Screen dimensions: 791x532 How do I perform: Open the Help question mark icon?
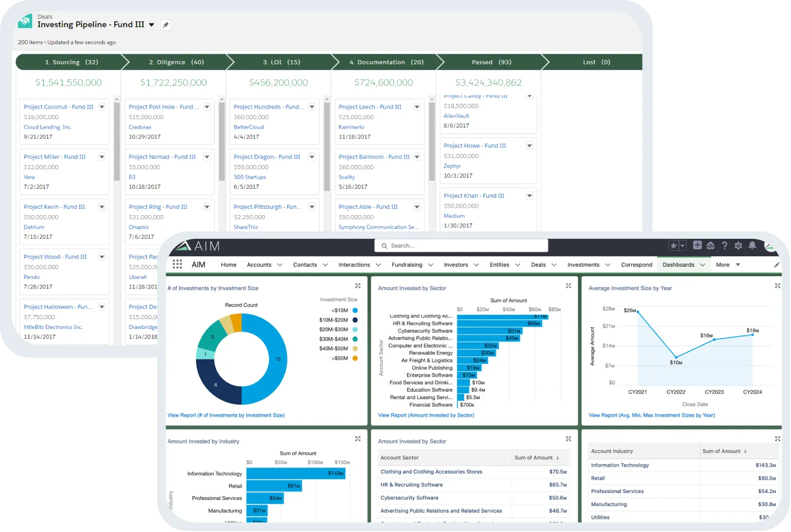[x=725, y=246]
